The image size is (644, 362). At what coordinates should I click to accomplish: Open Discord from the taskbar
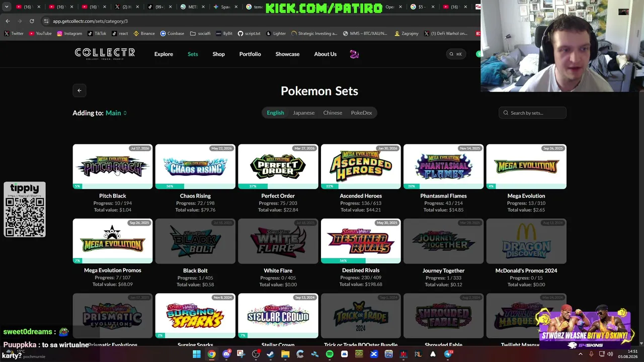point(226,354)
